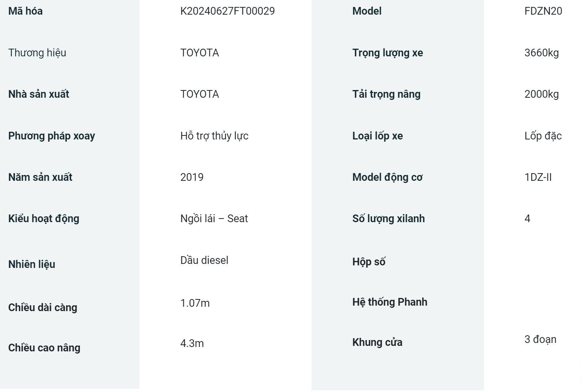
Task: Click the Dầu diesel fuel value
Action: [204, 260]
